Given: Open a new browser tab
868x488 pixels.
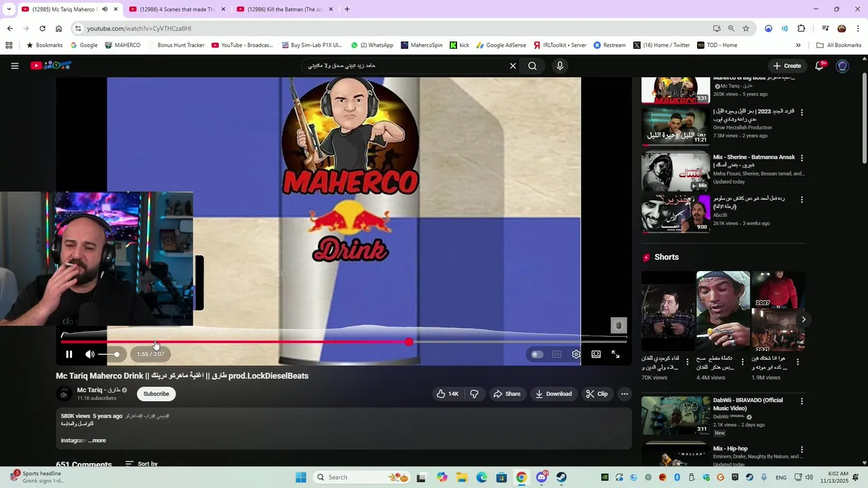Looking at the screenshot, I should click(347, 9).
